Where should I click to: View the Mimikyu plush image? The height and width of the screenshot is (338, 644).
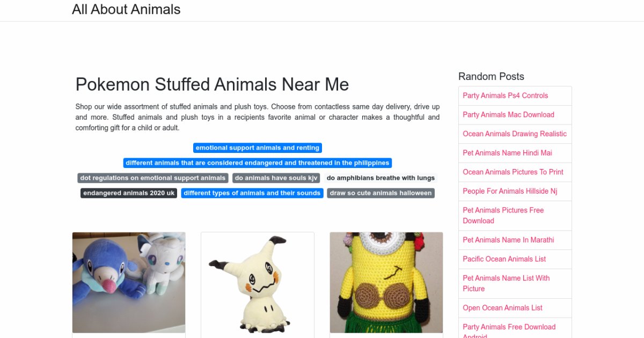258,283
